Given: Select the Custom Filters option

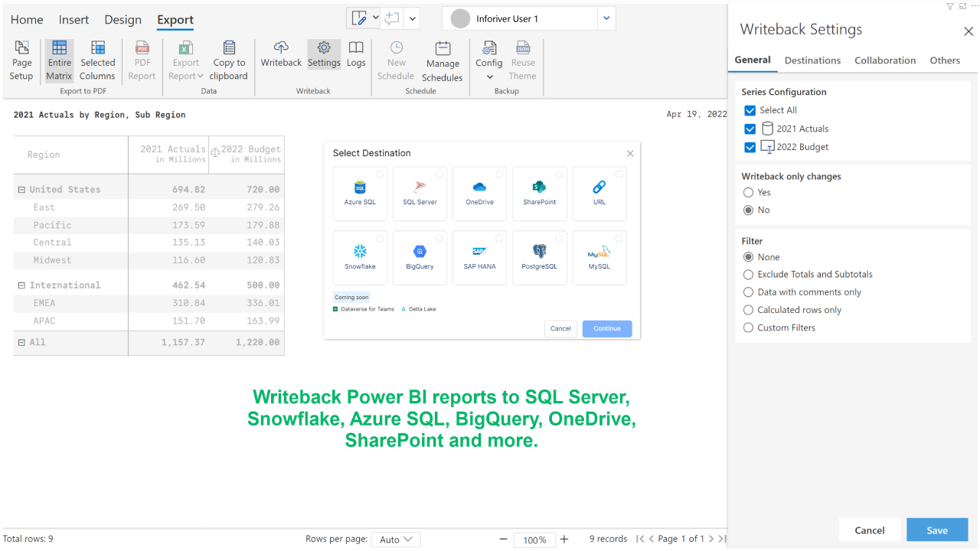Looking at the screenshot, I should (x=749, y=328).
